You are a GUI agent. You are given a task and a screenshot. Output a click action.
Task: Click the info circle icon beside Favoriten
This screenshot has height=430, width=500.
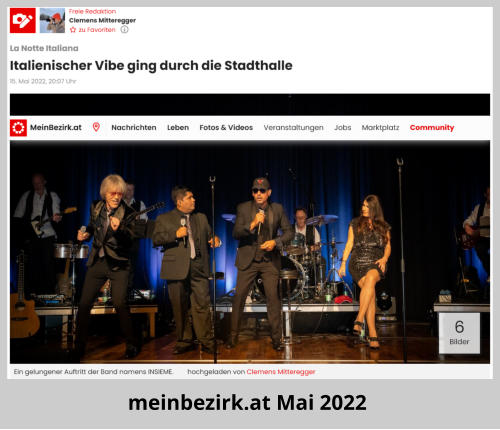[x=124, y=30]
